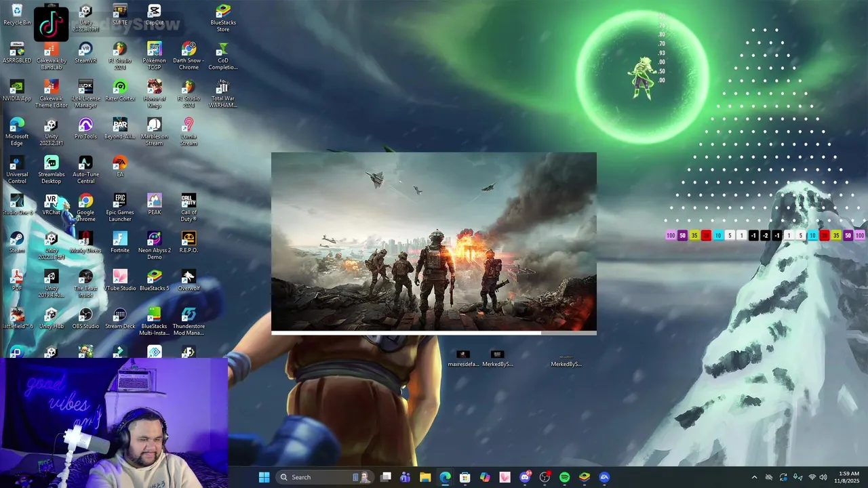Open the VTube Studio desktop shortcut
The height and width of the screenshot is (488, 868).
120,281
